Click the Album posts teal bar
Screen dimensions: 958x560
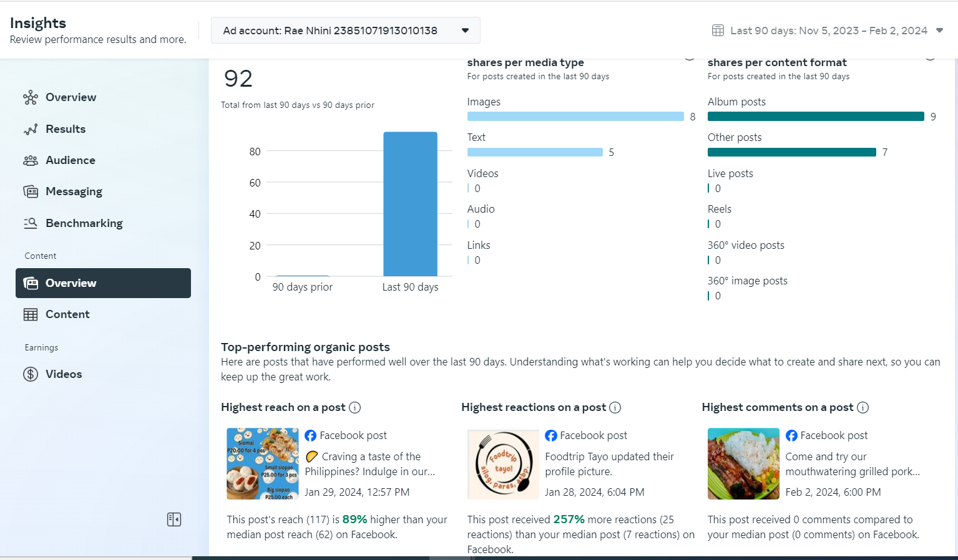click(x=815, y=117)
